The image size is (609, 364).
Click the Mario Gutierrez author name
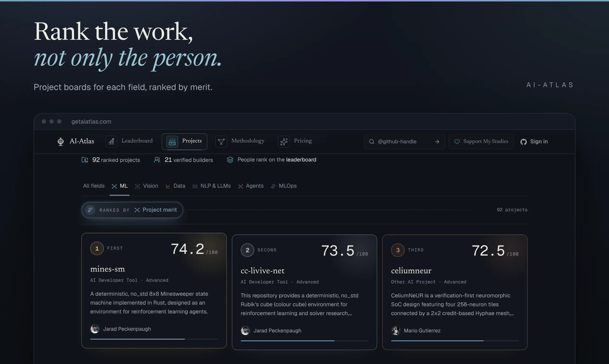(422, 331)
